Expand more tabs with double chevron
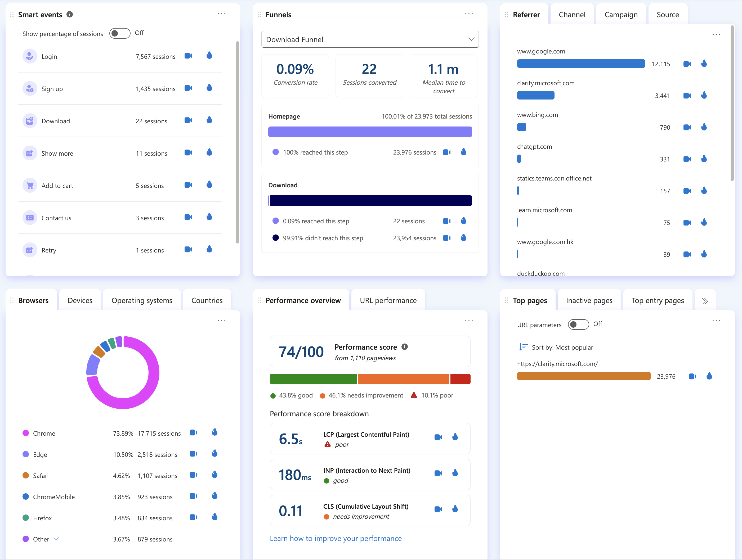Viewport: 742px width, 560px height. coord(705,301)
